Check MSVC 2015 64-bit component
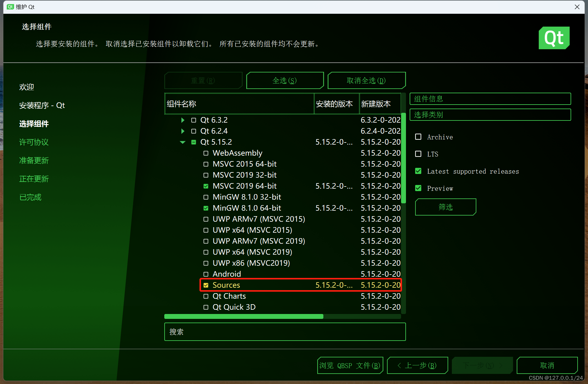This screenshot has width=588, height=384. (x=206, y=164)
